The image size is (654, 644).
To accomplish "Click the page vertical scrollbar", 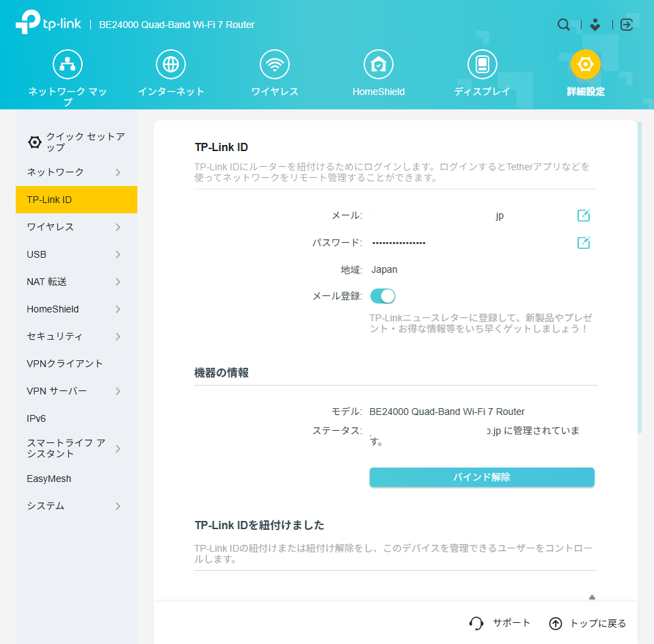I will [x=640, y=278].
